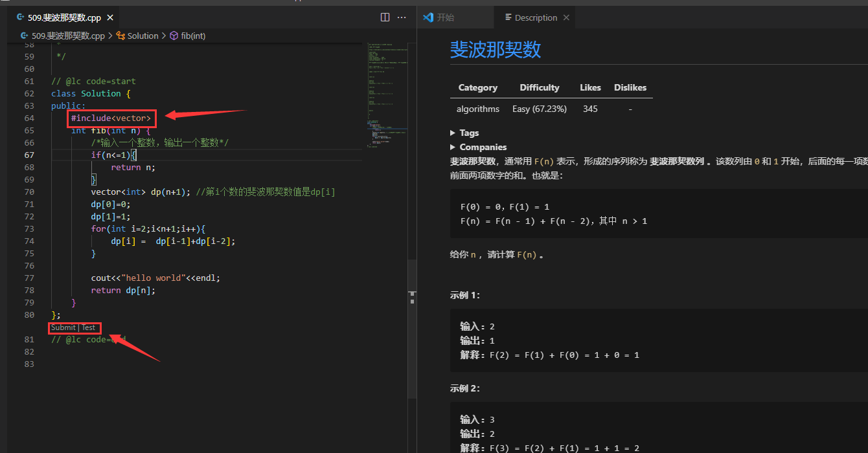Place cursor on the #include<vector> line
This screenshot has height=453, width=868.
point(111,118)
